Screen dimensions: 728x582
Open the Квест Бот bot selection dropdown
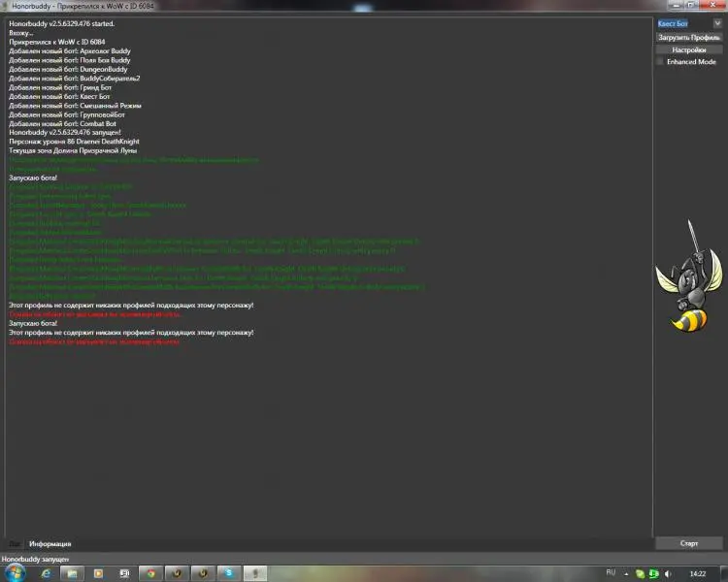coord(688,23)
